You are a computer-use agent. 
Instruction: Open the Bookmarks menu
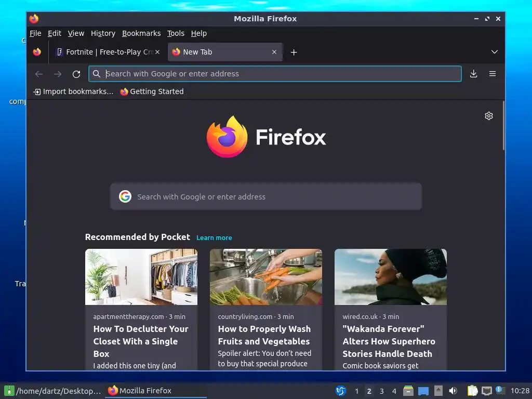tap(141, 33)
